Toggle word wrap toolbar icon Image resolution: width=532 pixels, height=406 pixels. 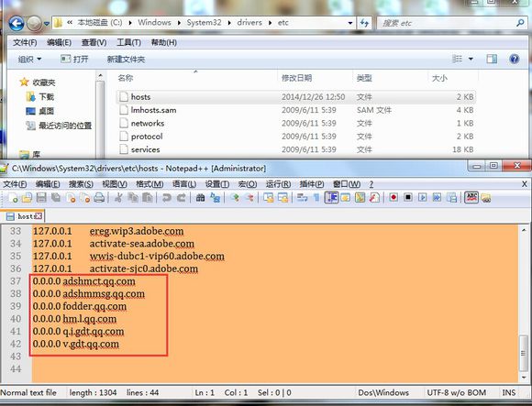pos(302,197)
